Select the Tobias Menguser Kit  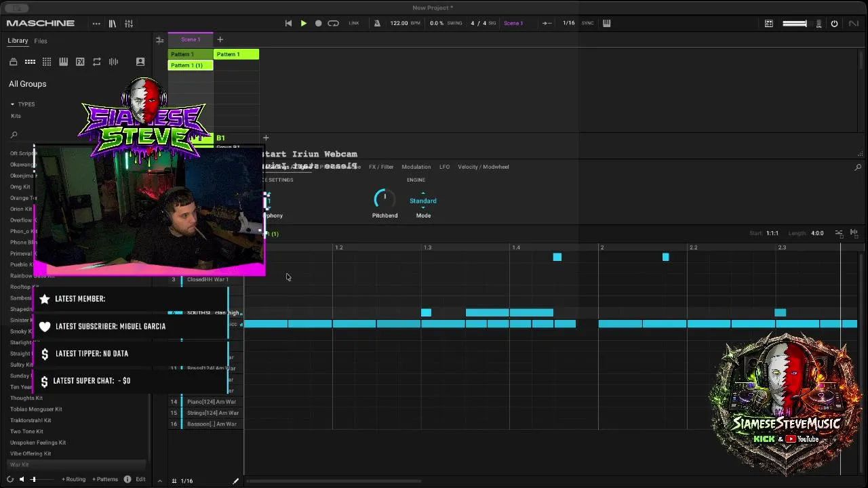tap(36, 409)
